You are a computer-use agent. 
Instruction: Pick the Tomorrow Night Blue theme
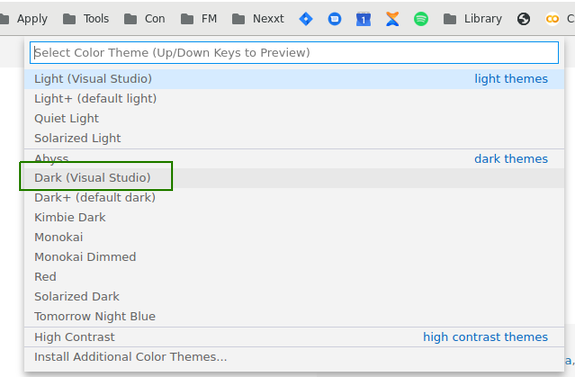(x=294, y=316)
